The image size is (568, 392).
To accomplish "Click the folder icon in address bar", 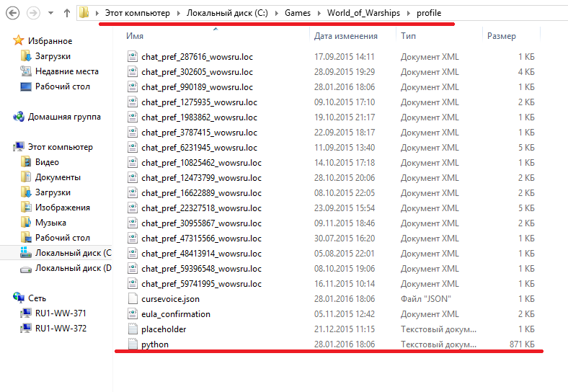I will (x=84, y=13).
